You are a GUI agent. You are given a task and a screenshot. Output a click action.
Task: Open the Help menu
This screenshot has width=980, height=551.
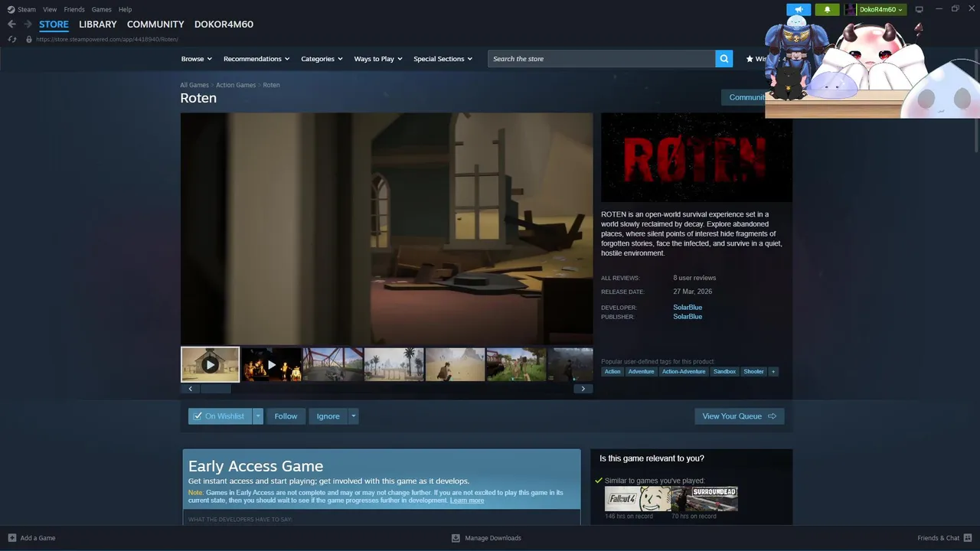125,9
